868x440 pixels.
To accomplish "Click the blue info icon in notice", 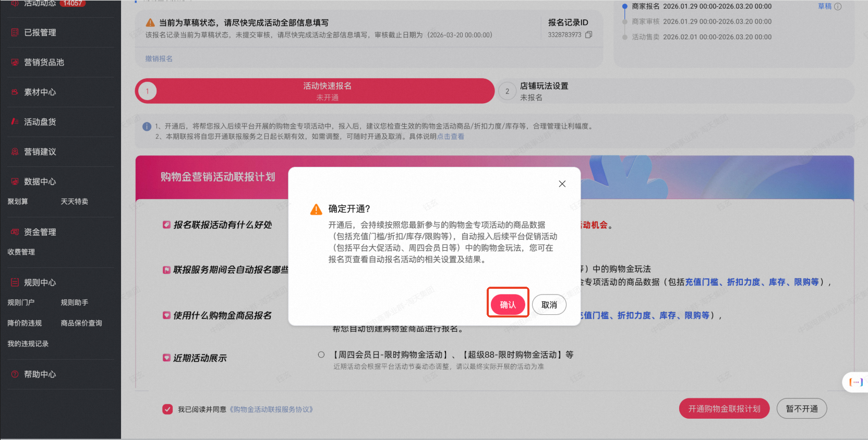I will (147, 127).
